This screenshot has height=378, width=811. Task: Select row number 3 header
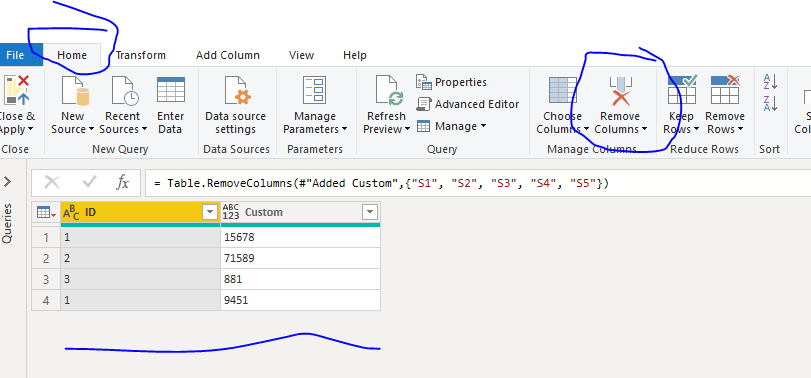pyautogui.click(x=46, y=279)
